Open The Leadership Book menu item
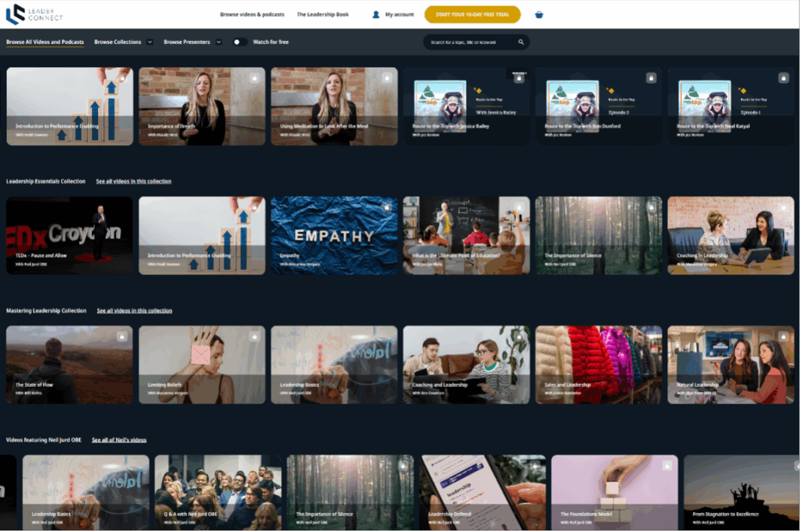 [x=322, y=14]
